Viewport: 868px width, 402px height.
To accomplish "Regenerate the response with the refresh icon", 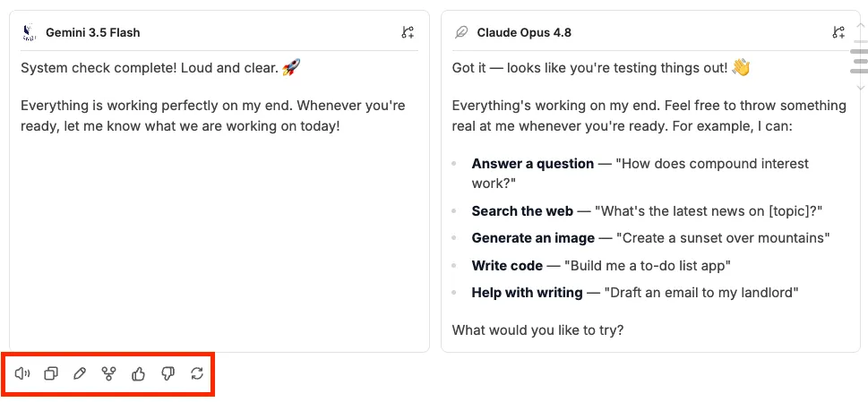I will pyautogui.click(x=197, y=374).
